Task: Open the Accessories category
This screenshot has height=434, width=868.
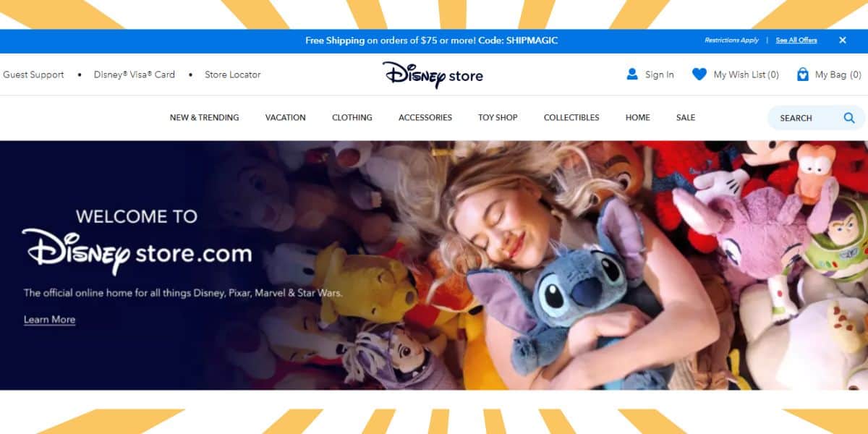Action: click(425, 117)
